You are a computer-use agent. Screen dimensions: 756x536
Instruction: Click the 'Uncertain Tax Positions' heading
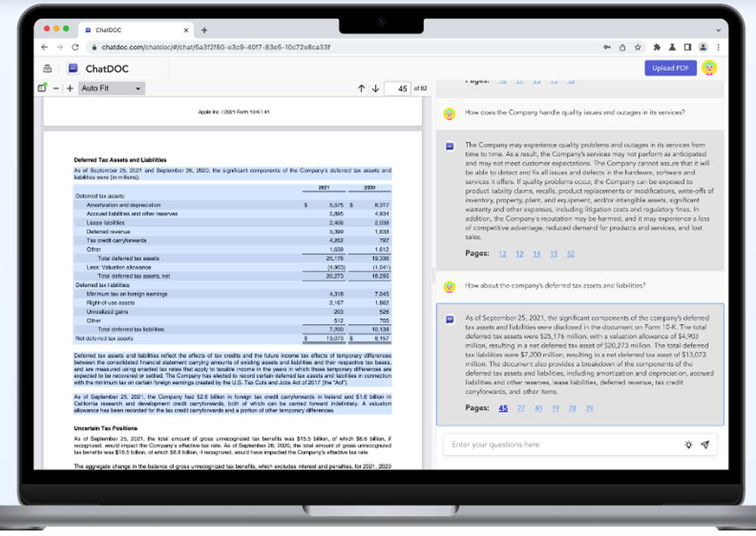point(106,429)
